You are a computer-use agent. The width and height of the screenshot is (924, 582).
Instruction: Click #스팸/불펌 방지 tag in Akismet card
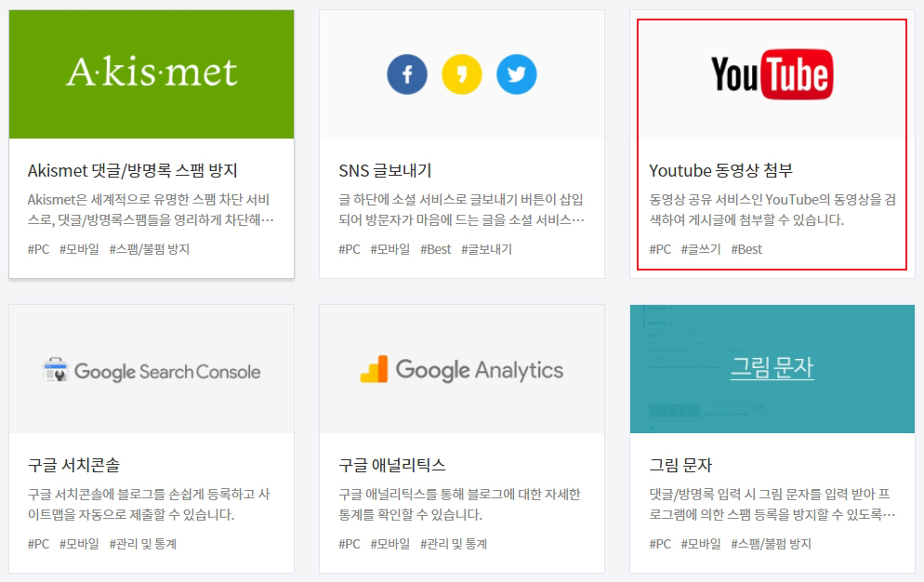click(x=150, y=249)
